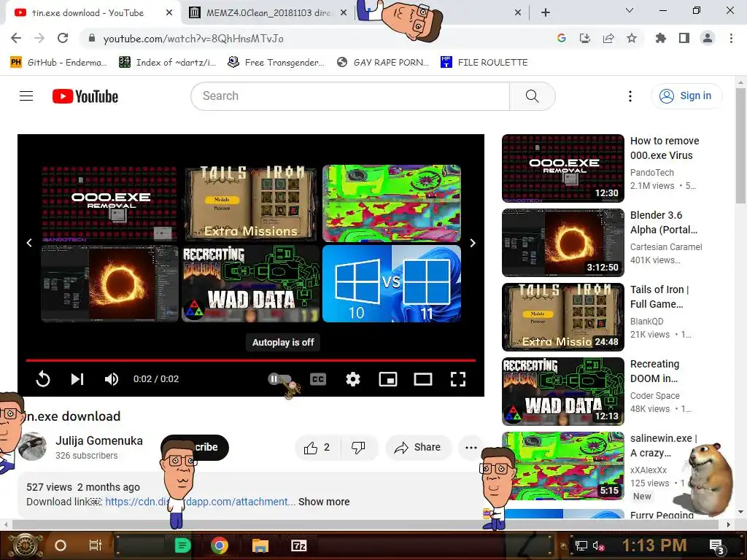The image size is (747, 560).
Task: Click the Google icon in address bar
Action: click(x=562, y=38)
